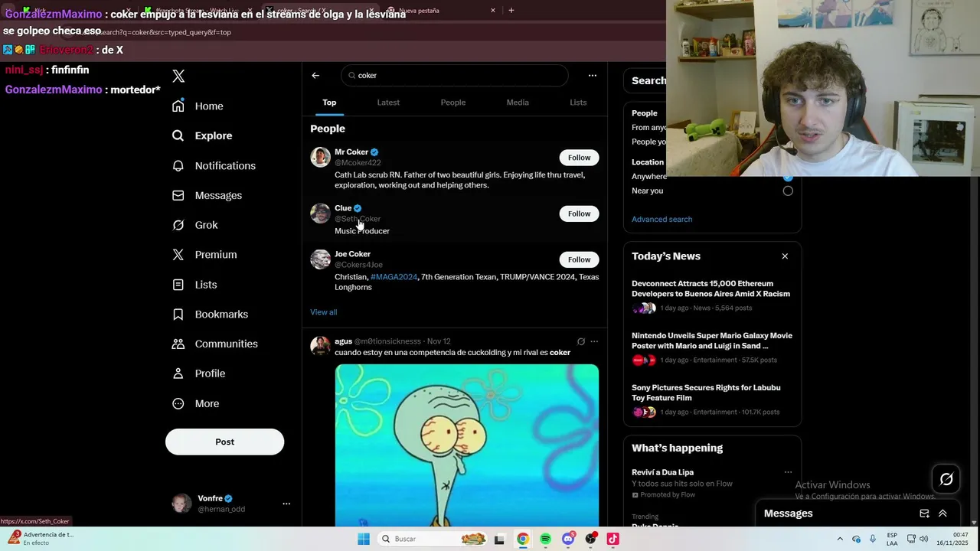Select the Anywhere location radio
Image resolution: width=980 pixels, height=551 pixels.
pos(788,177)
